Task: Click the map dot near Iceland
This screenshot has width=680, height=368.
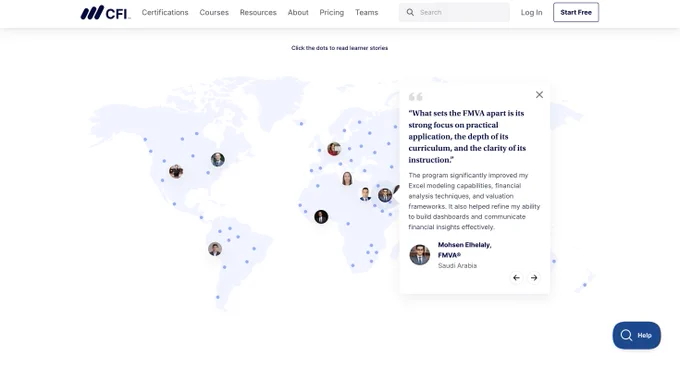Action: pos(301,124)
